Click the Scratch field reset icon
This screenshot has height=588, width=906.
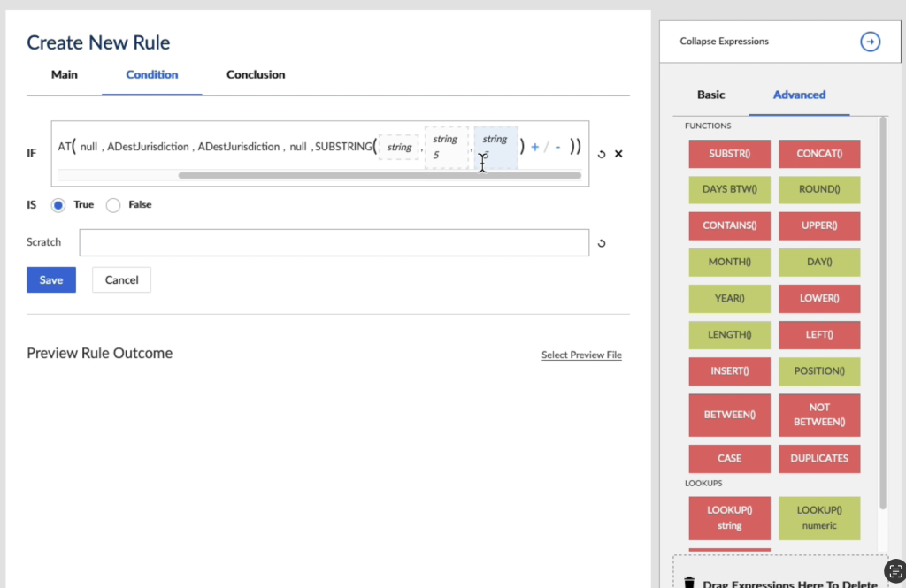602,243
